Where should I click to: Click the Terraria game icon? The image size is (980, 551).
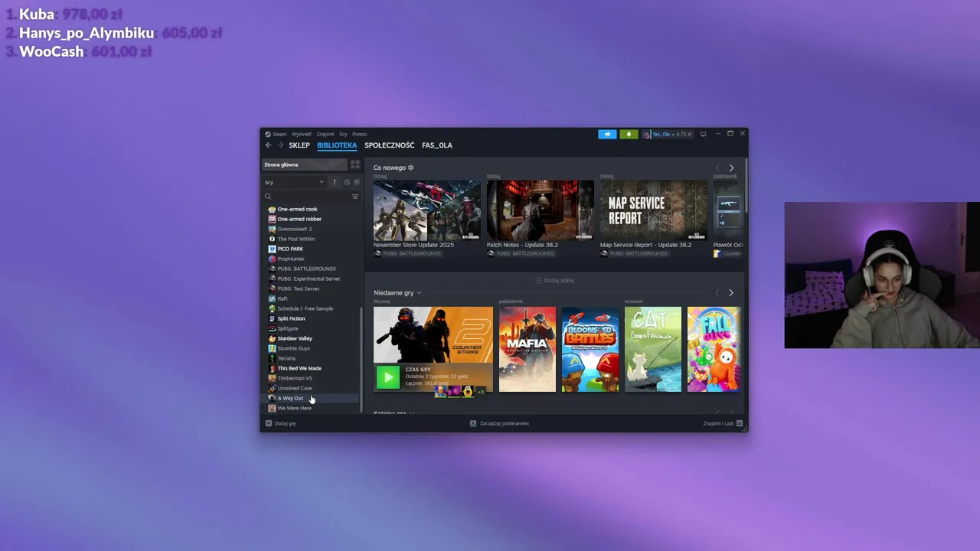point(272,358)
